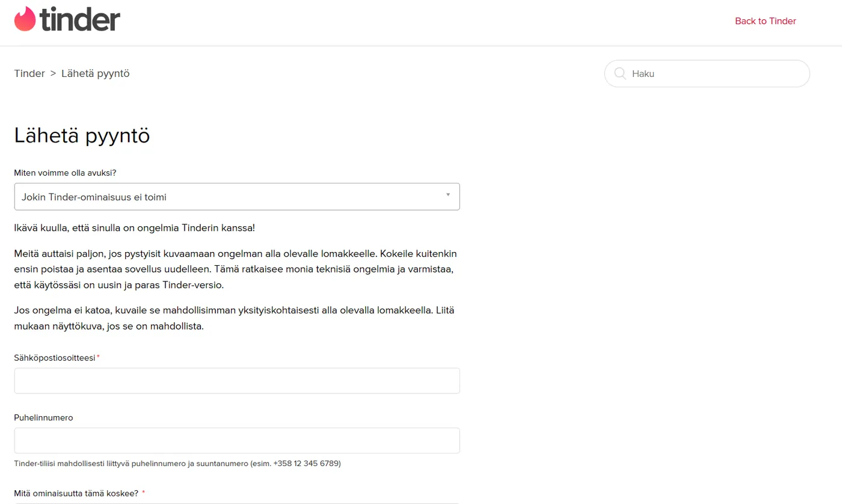Click the 'Sähköpostiosoitteesi' email input field
The width and height of the screenshot is (842, 504).
tap(237, 381)
